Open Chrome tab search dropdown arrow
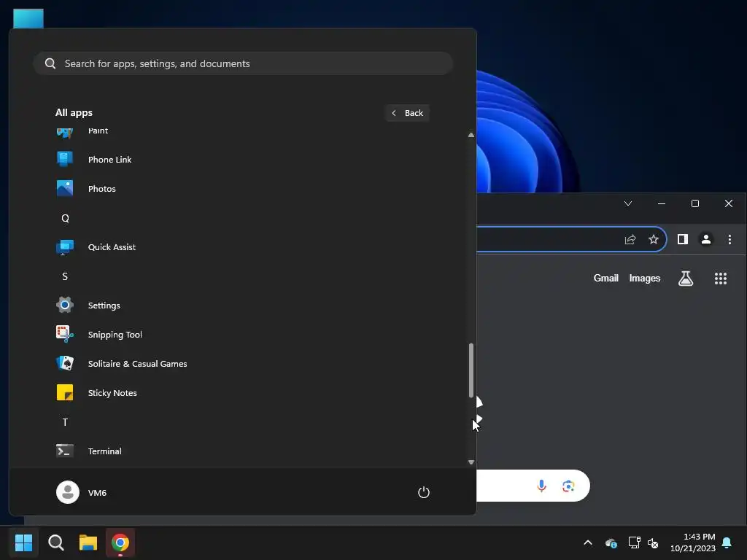Screen dimensions: 747x560 628,203
